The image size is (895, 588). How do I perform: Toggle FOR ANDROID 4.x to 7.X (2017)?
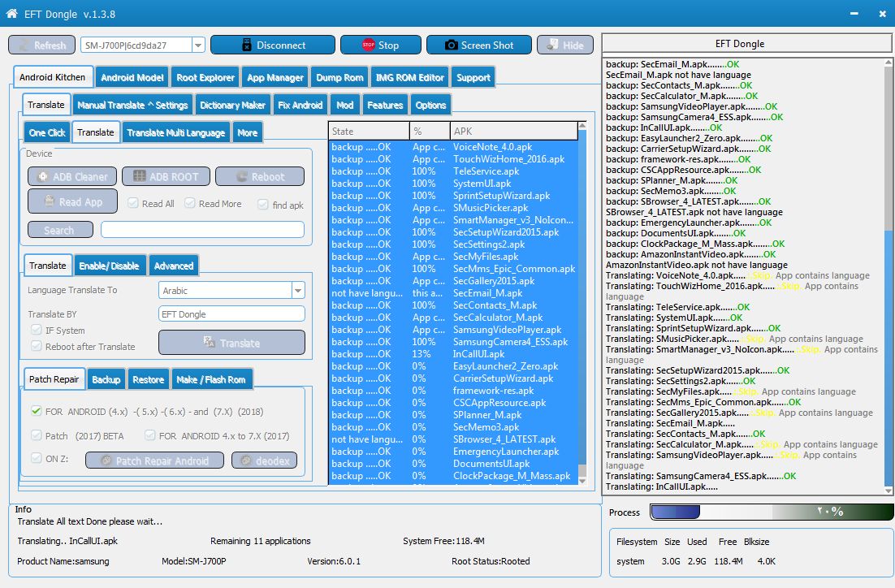(150, 435)
